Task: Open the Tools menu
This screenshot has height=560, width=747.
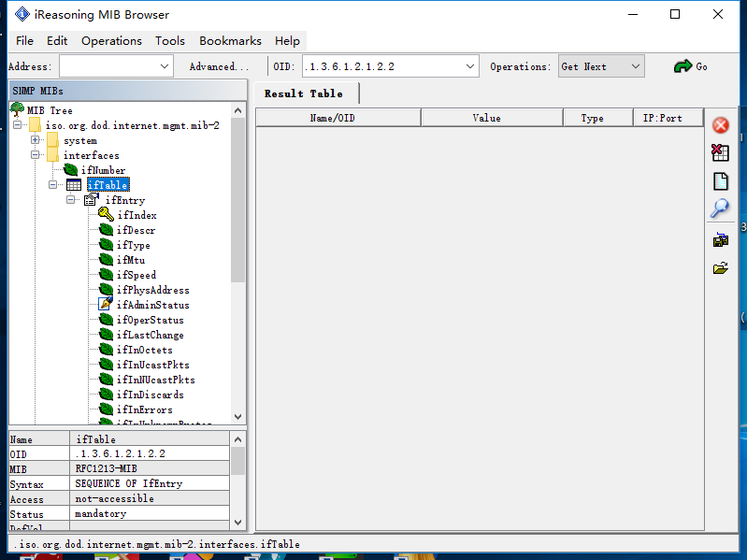Action: (170, 41)
